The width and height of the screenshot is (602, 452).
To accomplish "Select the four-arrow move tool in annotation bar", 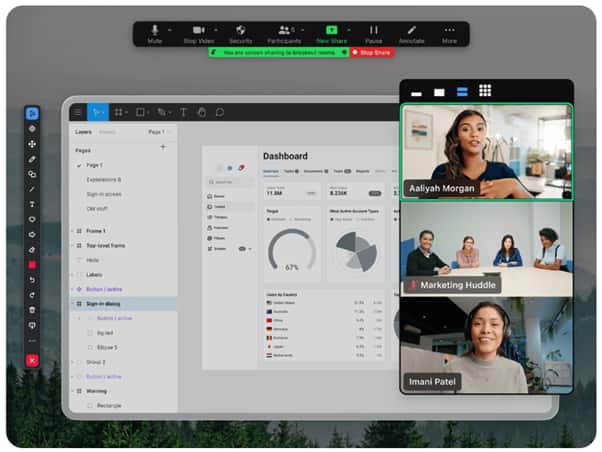I will pos(32,144).
